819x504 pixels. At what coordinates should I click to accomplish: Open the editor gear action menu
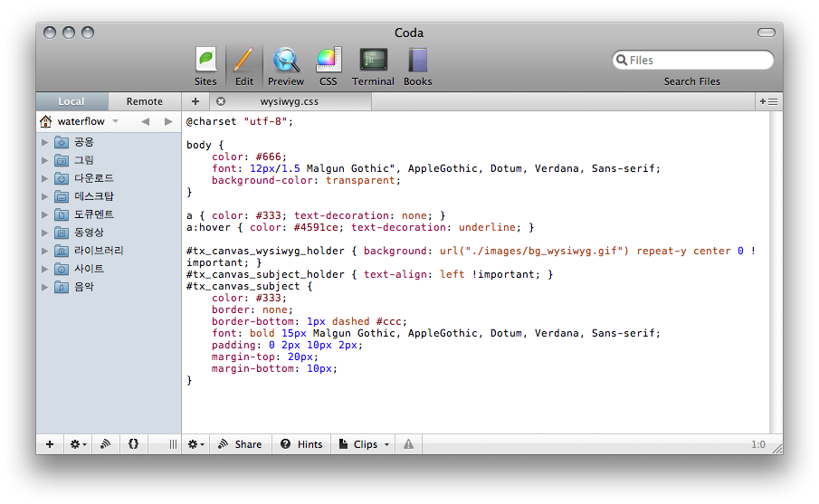pyautogui.click(x=195, y=444)
